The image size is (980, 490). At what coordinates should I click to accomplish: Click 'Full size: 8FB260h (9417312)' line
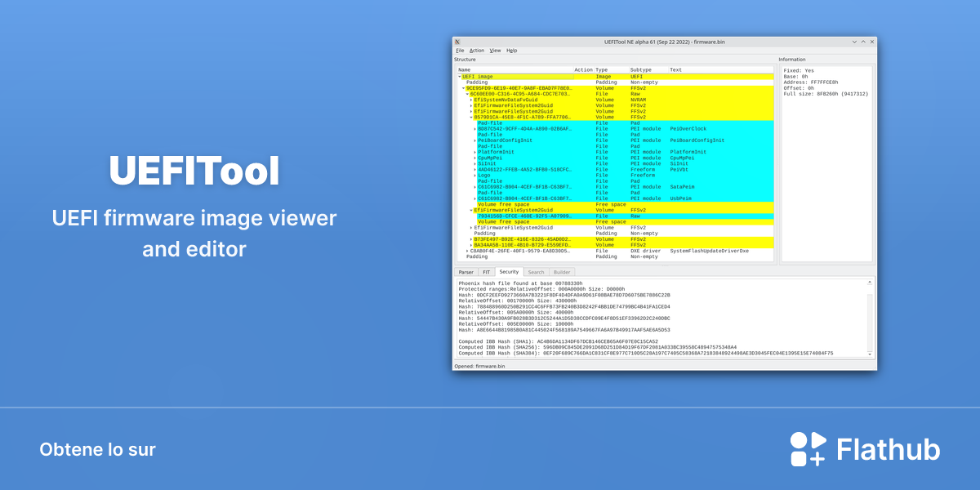tap(826, 94)
